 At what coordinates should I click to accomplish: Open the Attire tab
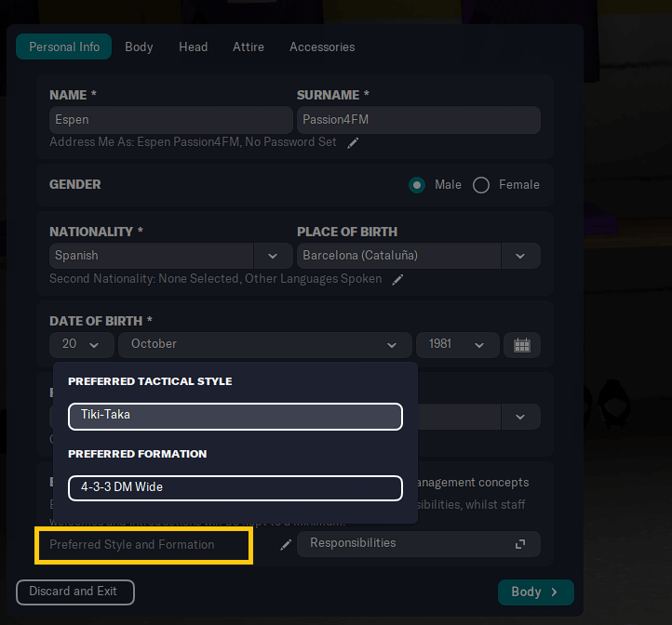tap(249, 47)
